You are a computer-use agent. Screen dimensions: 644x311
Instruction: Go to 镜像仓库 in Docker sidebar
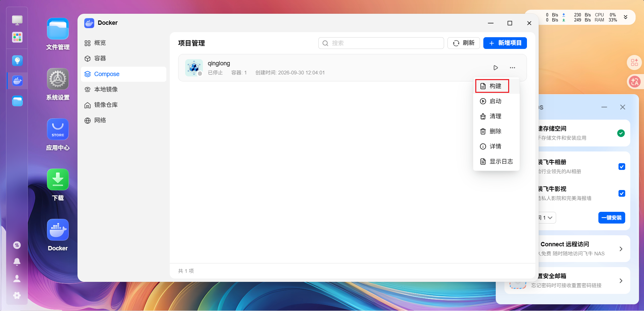pos(123,105)
